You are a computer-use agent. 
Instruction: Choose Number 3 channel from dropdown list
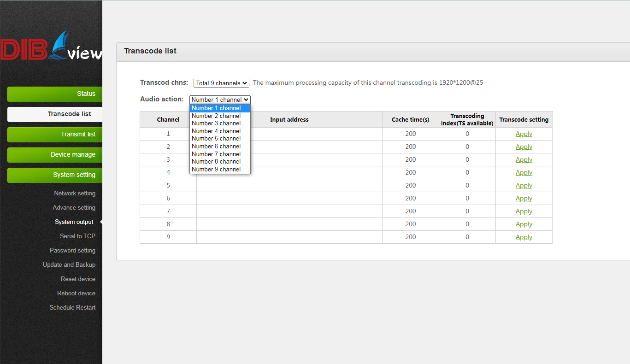(216, 123)
